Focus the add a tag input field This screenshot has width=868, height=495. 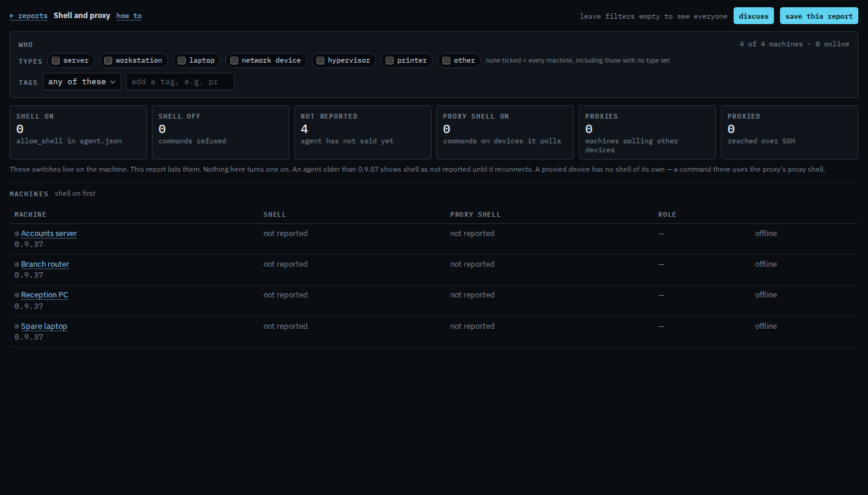(180, 82)
